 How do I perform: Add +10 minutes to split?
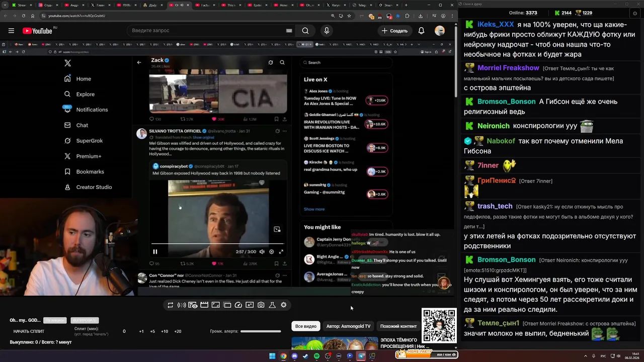(165, 331)
